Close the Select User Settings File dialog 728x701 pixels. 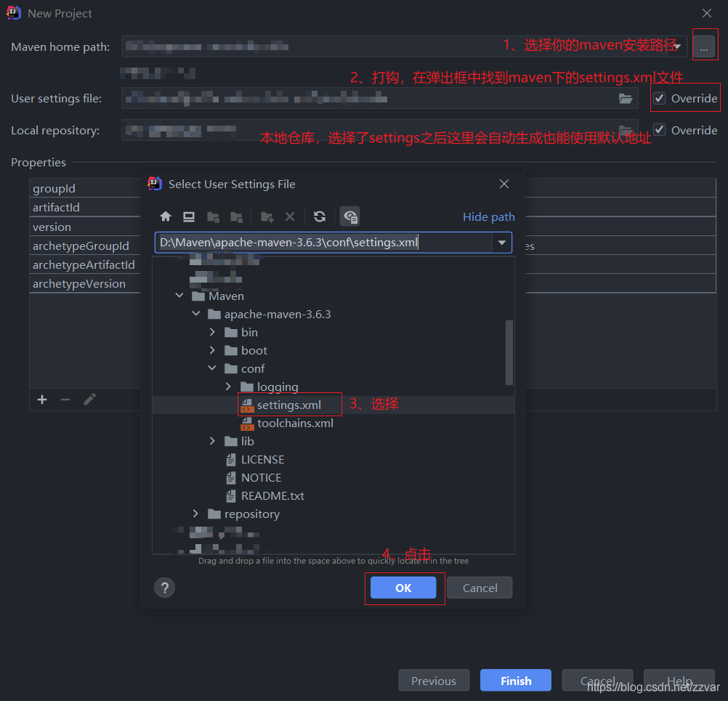[504, 185]
